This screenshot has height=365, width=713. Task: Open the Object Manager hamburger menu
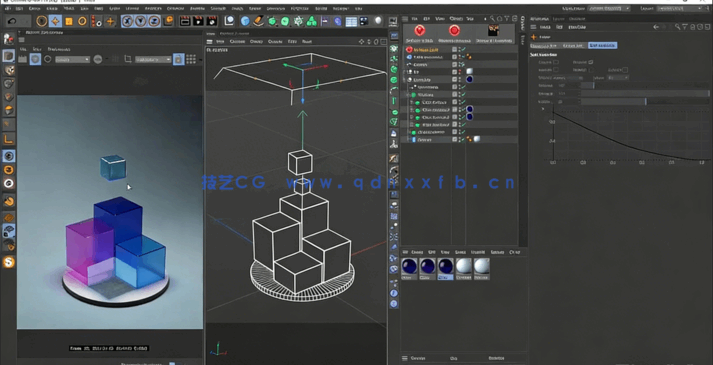tap(405, 19)
